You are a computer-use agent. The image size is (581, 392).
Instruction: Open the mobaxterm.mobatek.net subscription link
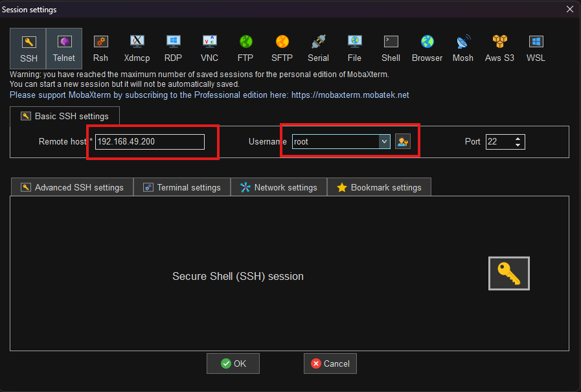(x=350, y=95)
